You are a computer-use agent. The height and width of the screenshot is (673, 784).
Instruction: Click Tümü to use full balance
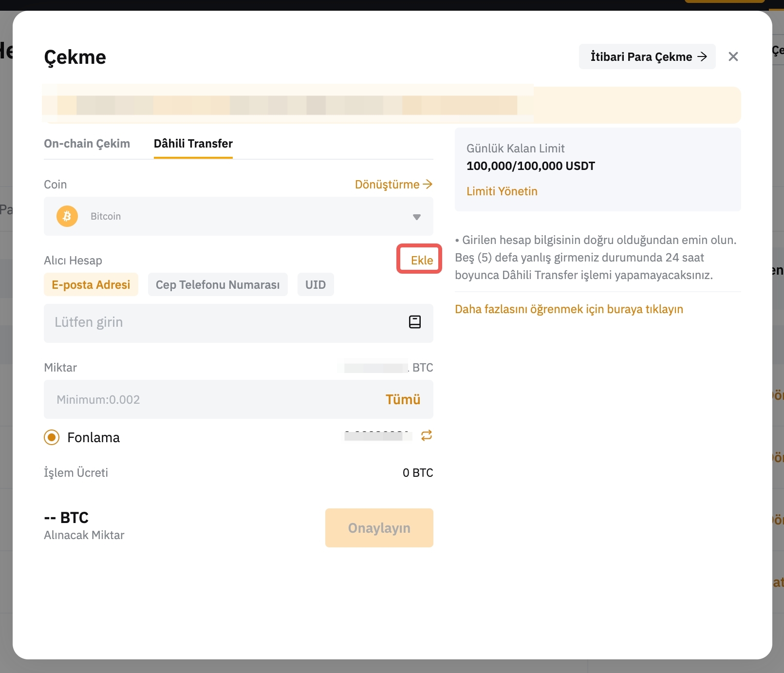click(x=403, y=399)
